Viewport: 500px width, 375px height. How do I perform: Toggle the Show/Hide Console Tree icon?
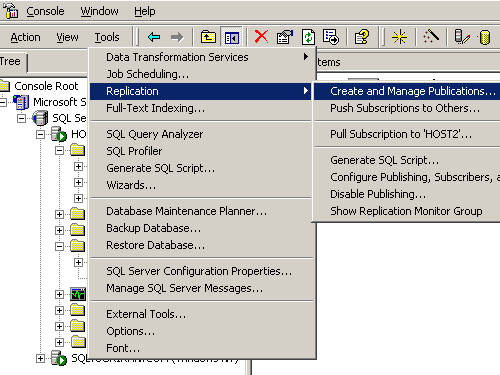(x=232, y=37)
